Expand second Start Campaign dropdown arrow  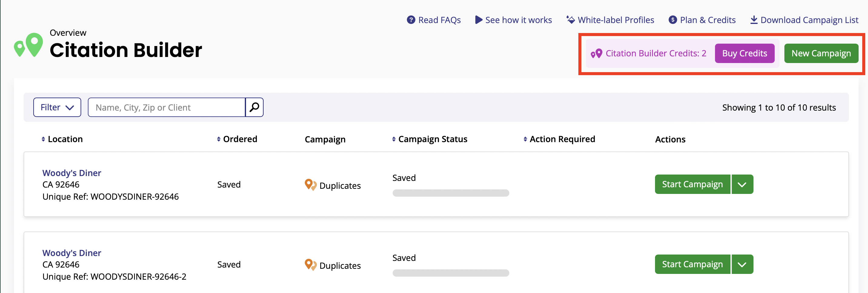pos(742,264)
